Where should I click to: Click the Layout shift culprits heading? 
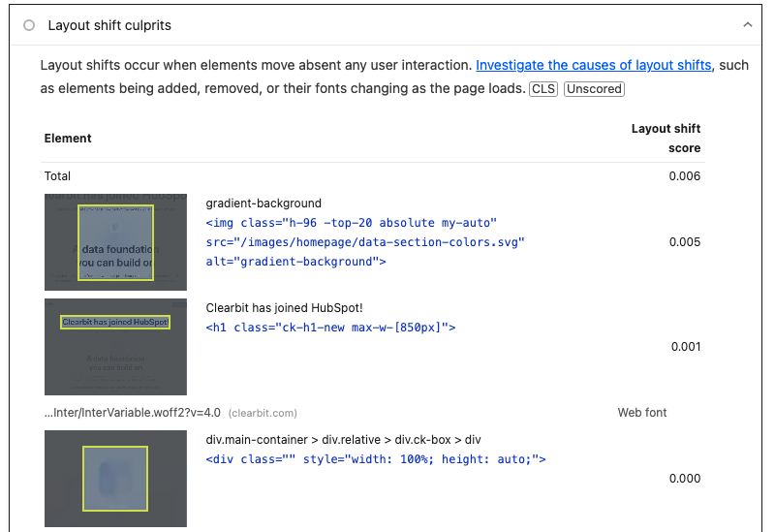coord(109,25)
